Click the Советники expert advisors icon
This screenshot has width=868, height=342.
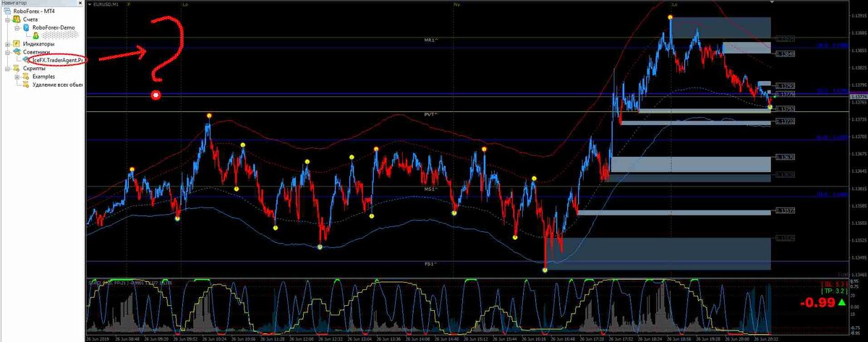point(17,52)
